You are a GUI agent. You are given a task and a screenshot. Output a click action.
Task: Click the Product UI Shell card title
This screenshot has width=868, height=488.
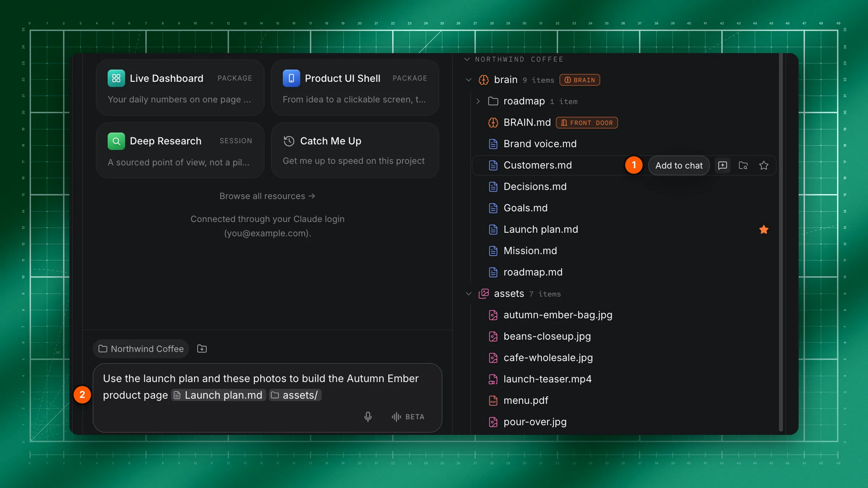(x=342, y=78)
